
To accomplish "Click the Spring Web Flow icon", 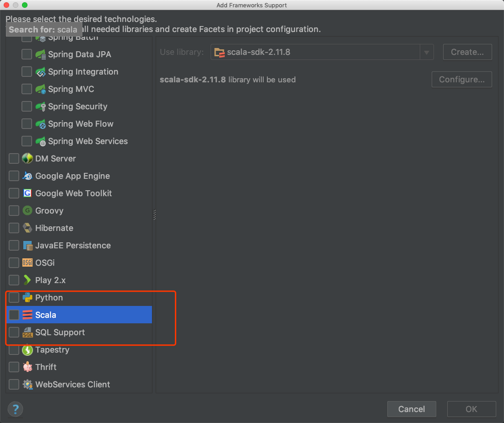I will point(40,123).
